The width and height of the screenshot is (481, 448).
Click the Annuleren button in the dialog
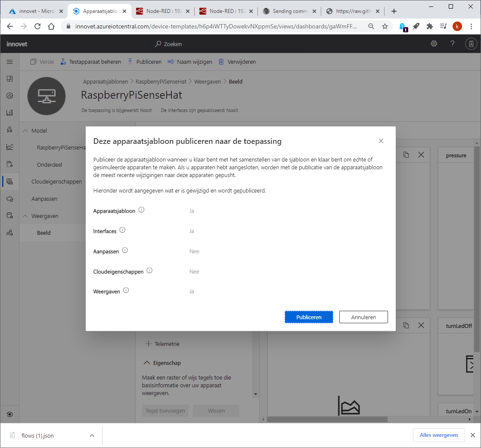[x=363, y=317]
